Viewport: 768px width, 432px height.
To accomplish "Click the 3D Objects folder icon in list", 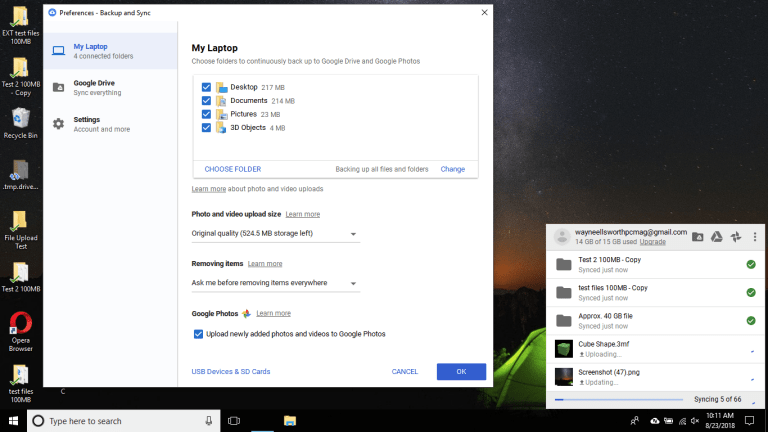I will (221, 128).
